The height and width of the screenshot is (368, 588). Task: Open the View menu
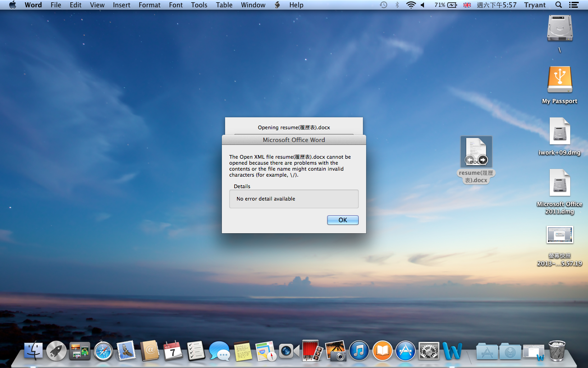click(97, 5)
